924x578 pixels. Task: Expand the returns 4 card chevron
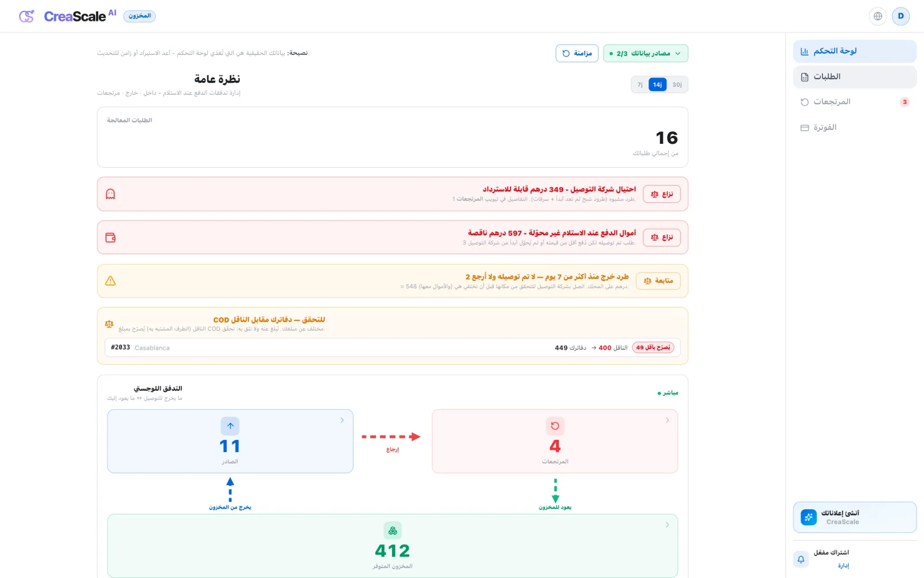point(667,420)
